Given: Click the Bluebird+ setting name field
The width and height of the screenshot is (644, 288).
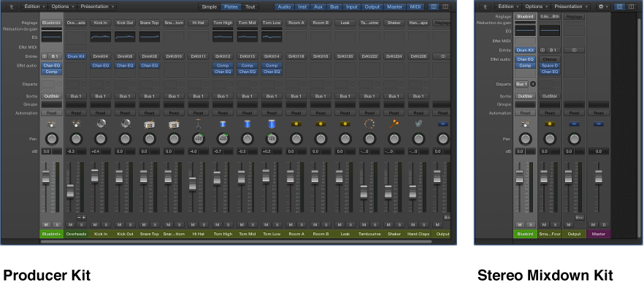Looking at the screenshot, I should (51, 23).
